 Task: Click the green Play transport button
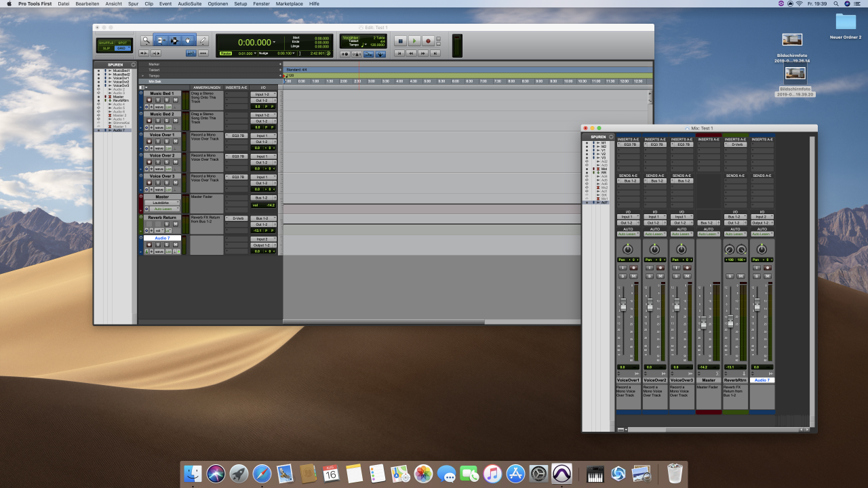[x=414, y=41]
